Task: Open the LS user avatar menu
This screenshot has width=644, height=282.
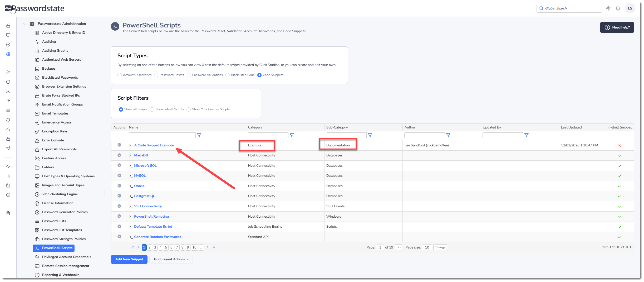Action: click(630, 8)
